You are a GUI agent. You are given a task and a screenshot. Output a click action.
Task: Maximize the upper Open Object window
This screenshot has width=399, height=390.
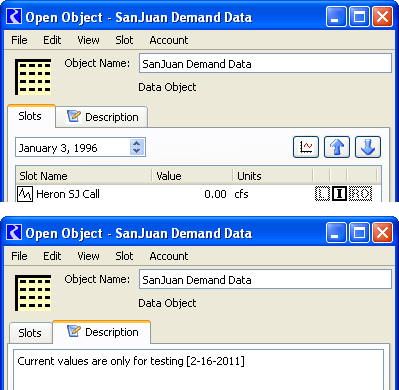point(359,17)
